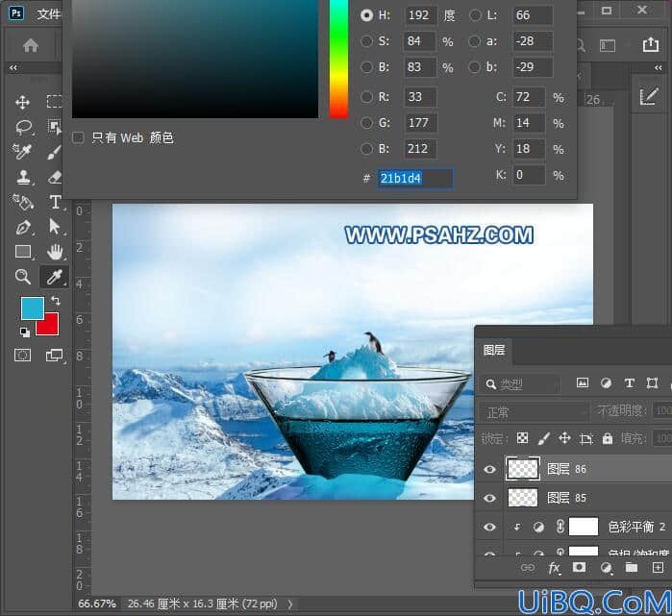Swap foreground and background colors
The width and height of the screenshot is (672, 616).
(x=56, y=301)
